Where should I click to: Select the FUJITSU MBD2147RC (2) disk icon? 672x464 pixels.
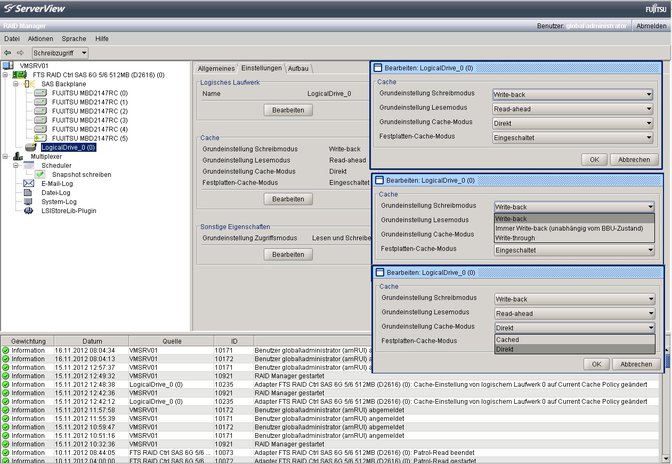[x=40, y=111]
